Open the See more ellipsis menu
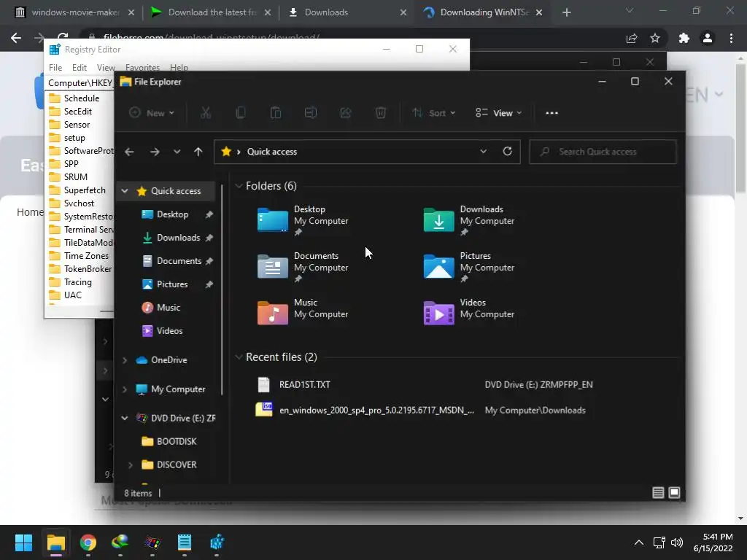The image size is (747, 560). pyautogui.click(x=551, y=113)
